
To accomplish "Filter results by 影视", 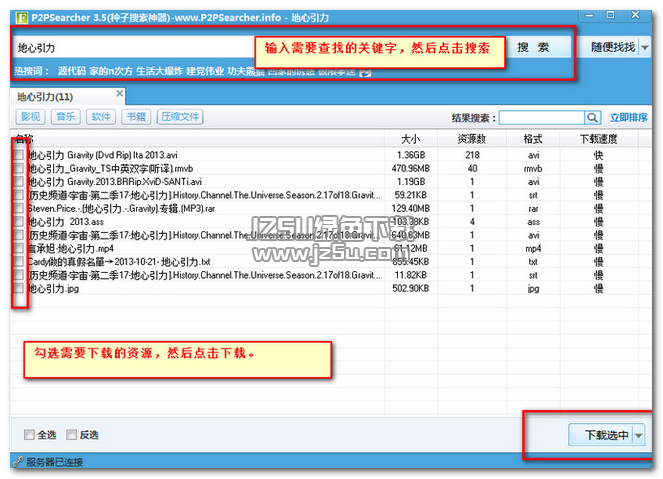I will [30, 117].
